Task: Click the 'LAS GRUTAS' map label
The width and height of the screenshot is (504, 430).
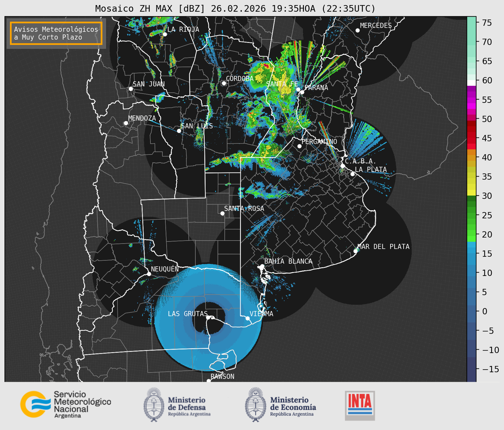Action: 188,314
